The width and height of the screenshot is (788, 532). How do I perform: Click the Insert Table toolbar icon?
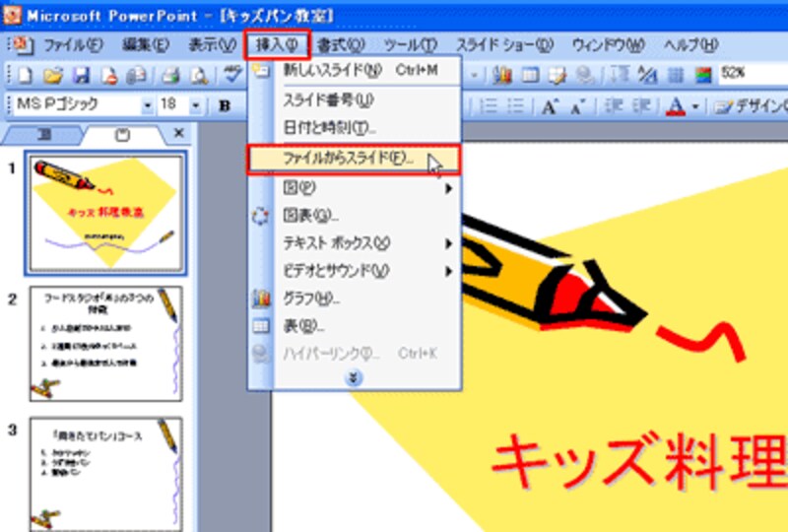[530, 76]
